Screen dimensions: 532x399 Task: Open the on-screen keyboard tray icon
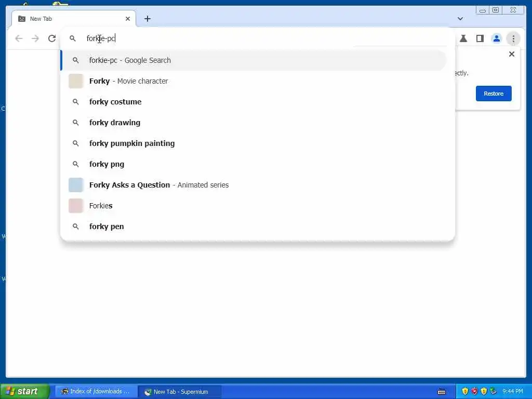442,392
